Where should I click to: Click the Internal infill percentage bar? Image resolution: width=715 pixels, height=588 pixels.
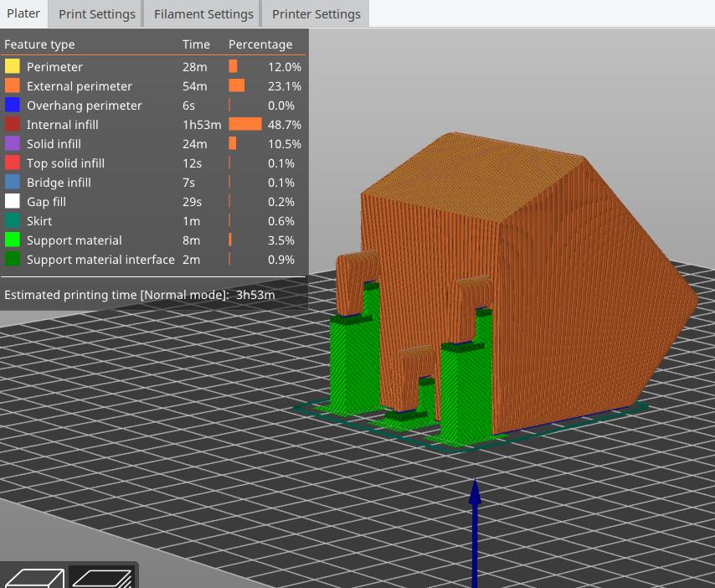(245, 124)
